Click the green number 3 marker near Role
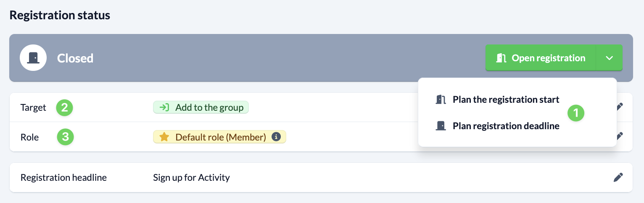The image size is (644, 203). (x=65, y=137)
